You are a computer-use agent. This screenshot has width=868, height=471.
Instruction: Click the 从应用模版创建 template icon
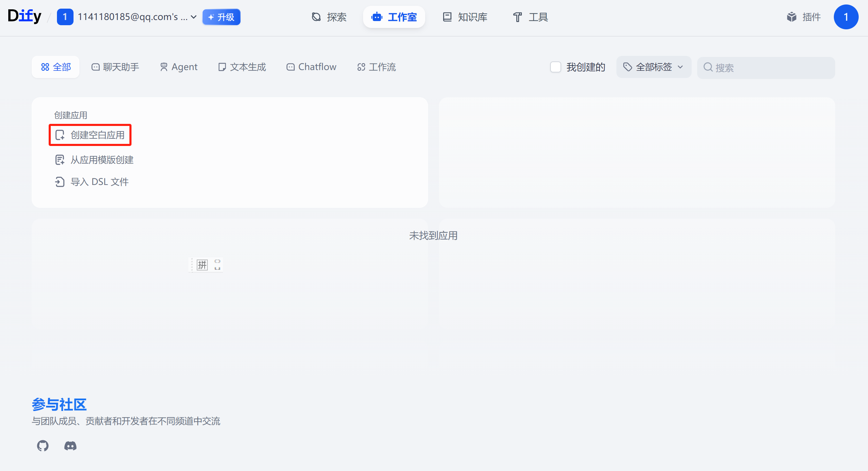pyautogui.click(x=60, y=160)
